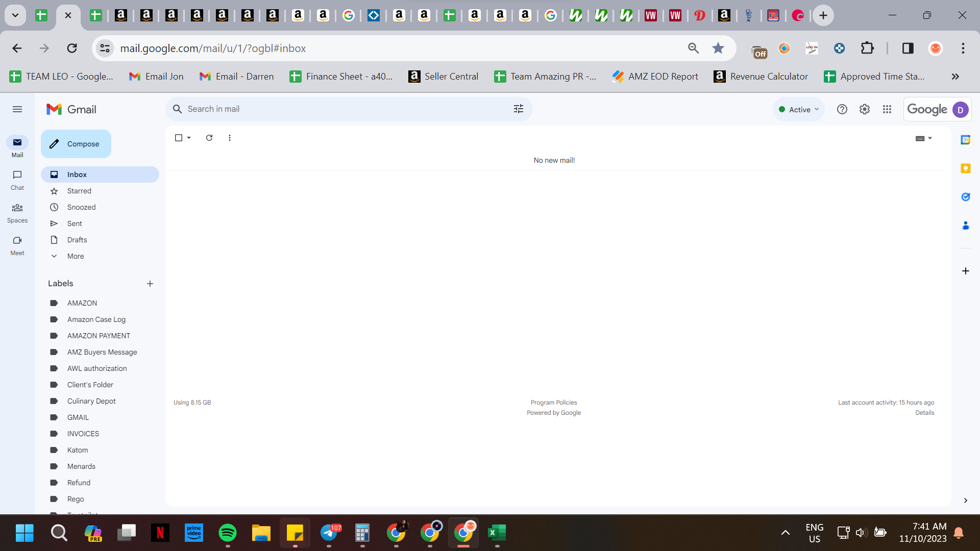
Task: Expand the More folders list
Action: click(x=76, y=256)
